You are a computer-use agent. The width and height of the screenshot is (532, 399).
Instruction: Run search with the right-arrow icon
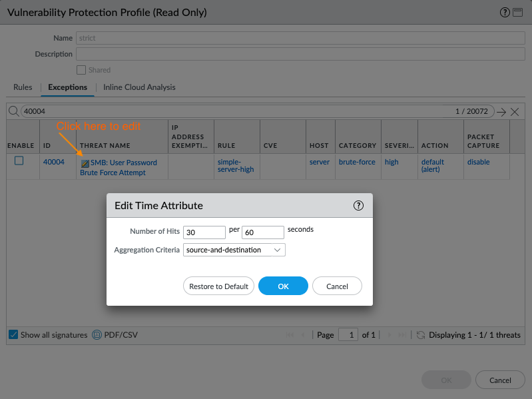[501, 112]
